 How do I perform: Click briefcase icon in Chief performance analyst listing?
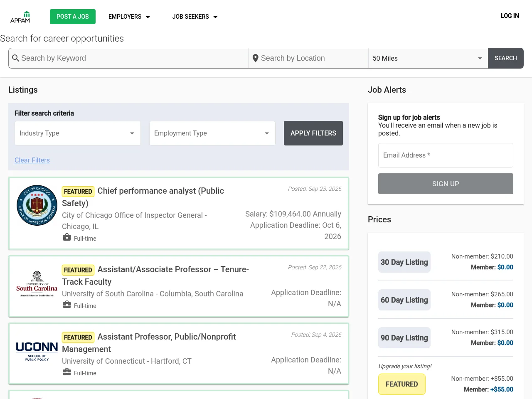pyautogui.click(x=67, y=237)
